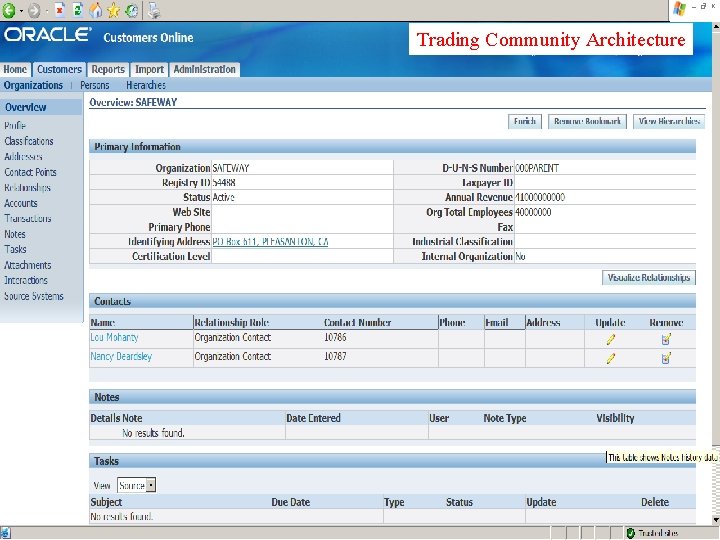720x540 pixels.
Task: Update contact Nancy Deardsley with pencil icon
Action: 610,358
